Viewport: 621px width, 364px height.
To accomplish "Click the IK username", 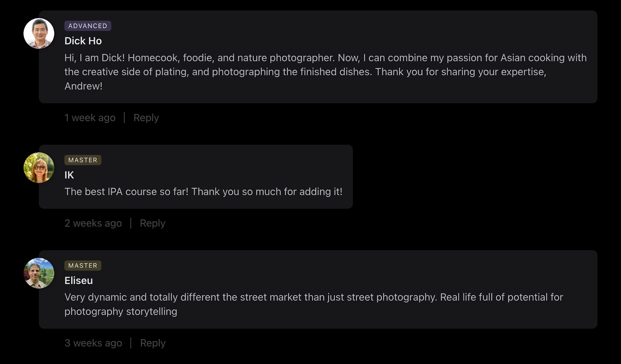I will [69, 175].
